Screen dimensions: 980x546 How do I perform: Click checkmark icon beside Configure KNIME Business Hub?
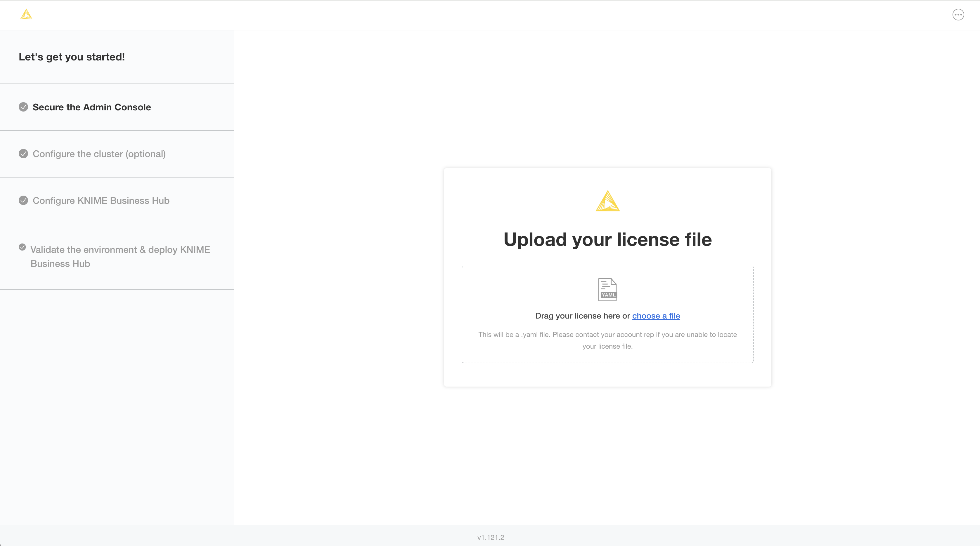tap(23, 200)
